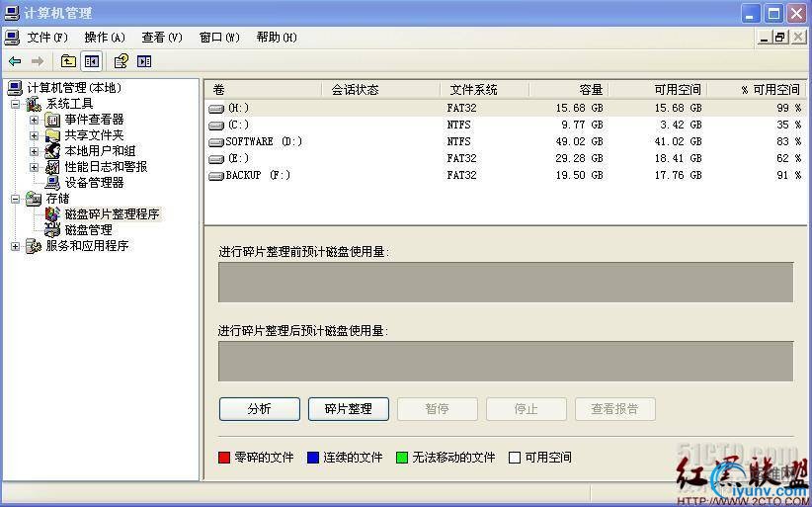Open the 窗口(W) menu
812x507 pixels.
click(x=219, y=38)
